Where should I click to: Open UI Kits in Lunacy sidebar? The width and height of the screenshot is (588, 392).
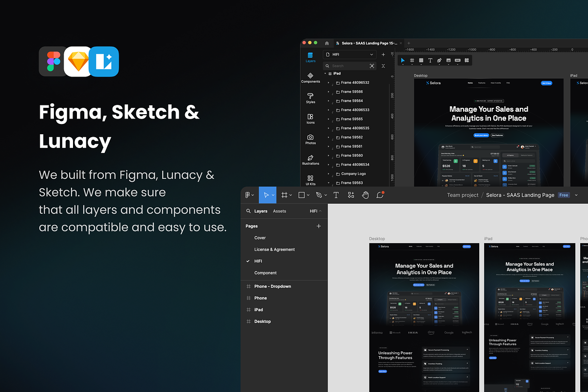coord(310,180)
